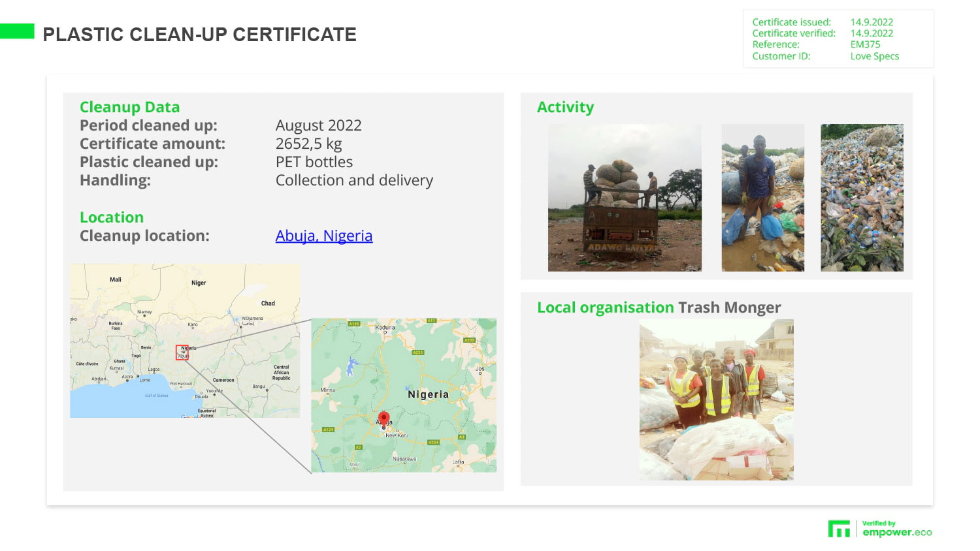
Task: Click the West Africa regional map
Action: (x=185, y=341)
